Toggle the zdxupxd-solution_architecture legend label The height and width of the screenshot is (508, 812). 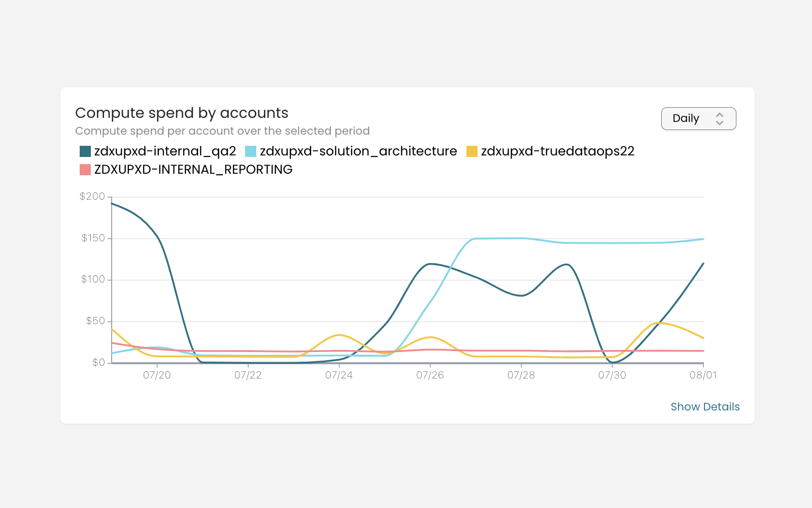pos(358,151)
